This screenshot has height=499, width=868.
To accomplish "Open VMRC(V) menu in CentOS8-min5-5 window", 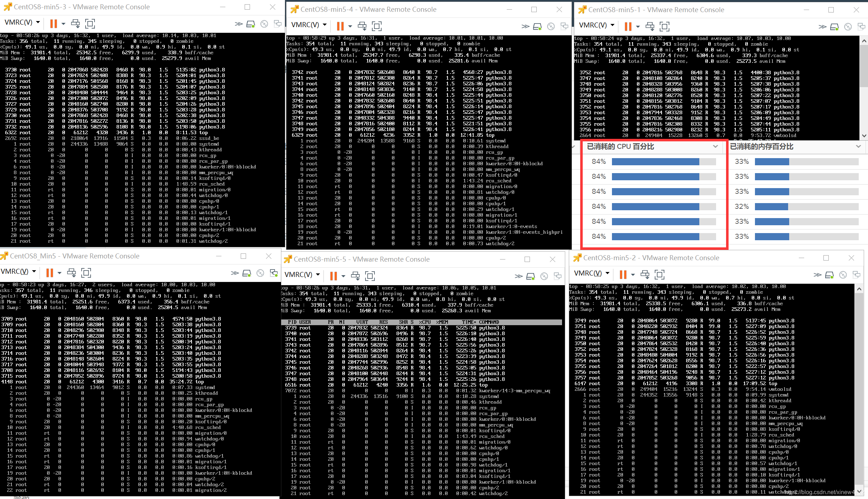I will pyautogui.click(x=302, y=274).
